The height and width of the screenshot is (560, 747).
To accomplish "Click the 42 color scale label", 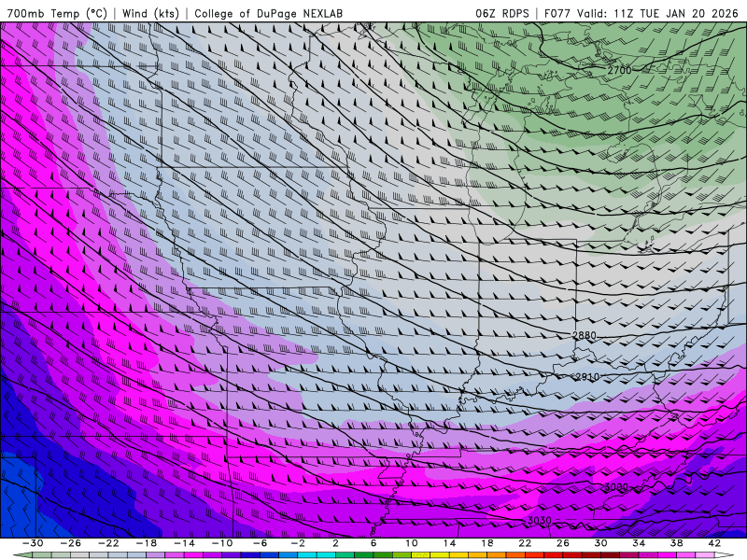I will tap(714, 543).
